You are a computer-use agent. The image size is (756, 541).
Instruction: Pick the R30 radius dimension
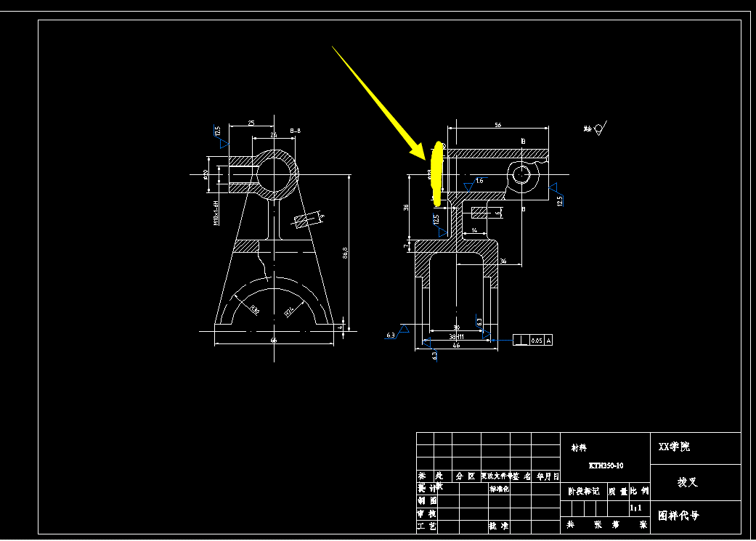tap(255, 311)
